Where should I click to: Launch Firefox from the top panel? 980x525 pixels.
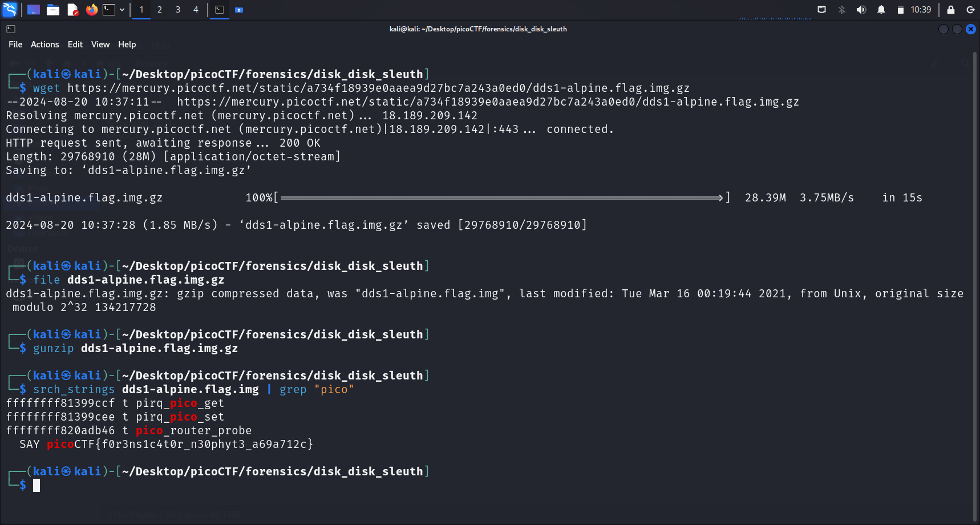91,10
